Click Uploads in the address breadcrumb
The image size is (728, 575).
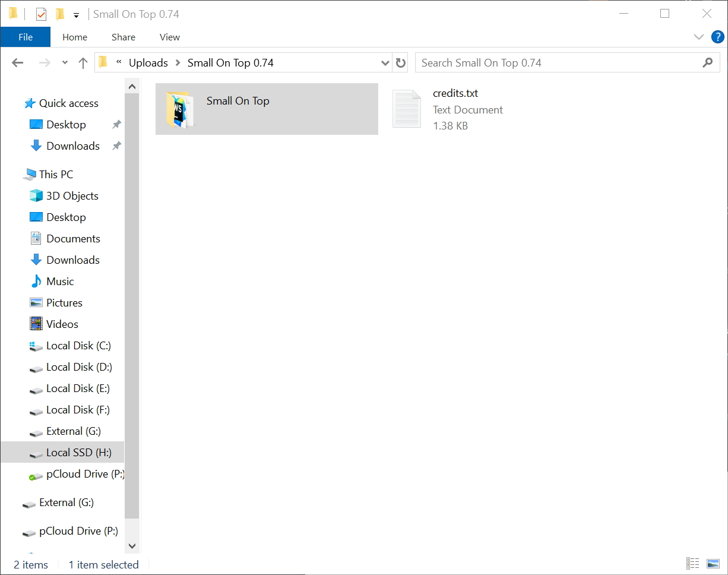pyautogui.click(x=148, y=63)
